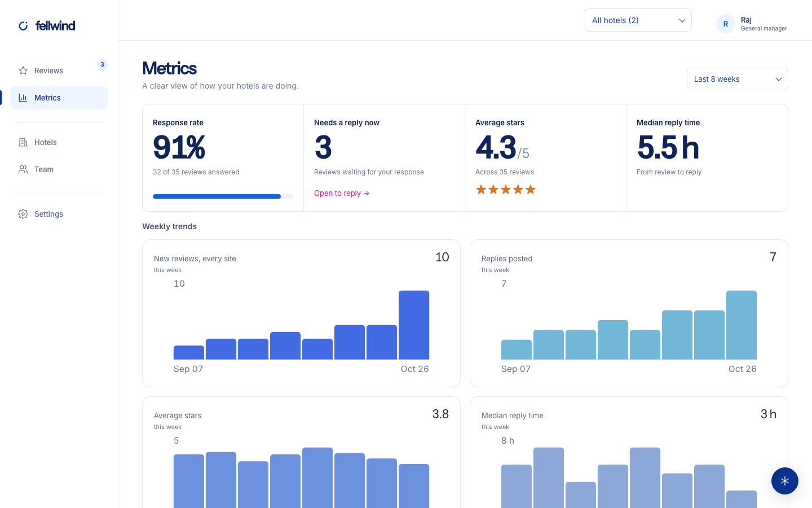Click the tallest Oct 26 bar in New reviews chart
This screenshot has height=508, width=812.
pyautogui.click(x=414, y=325)
